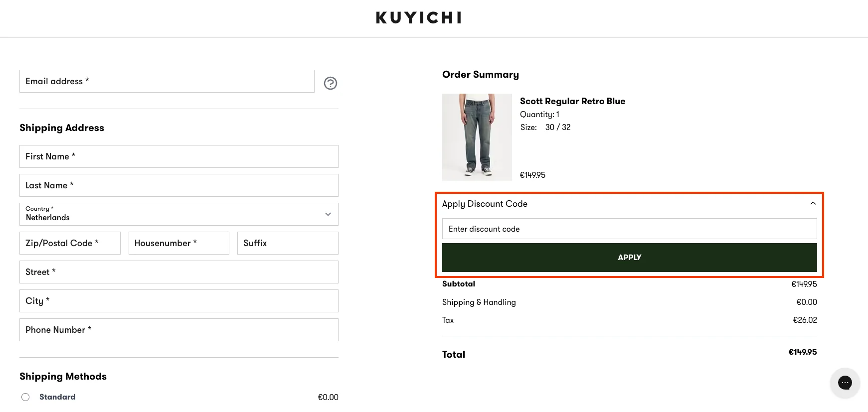Click the Phone Number input field
This screenshot has height=412, width=868.
178,329
